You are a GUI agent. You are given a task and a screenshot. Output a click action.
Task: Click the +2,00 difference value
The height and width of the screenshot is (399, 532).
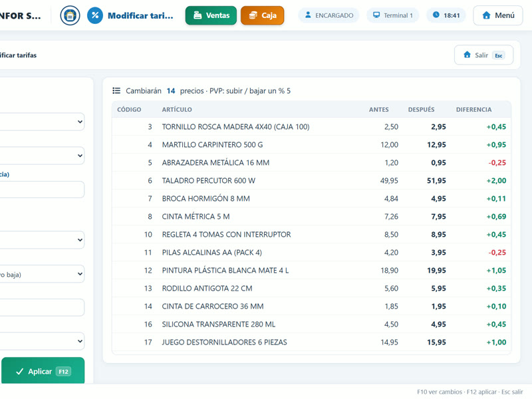pos(496,181)
